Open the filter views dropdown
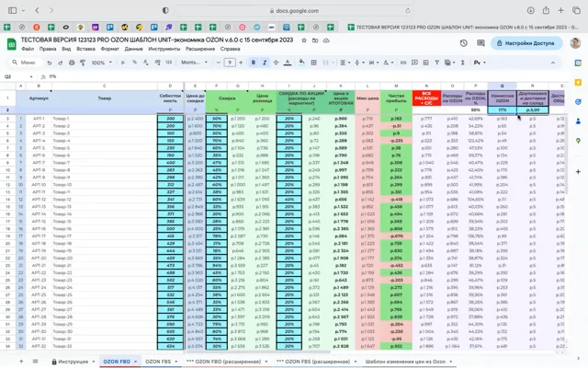The image size is (588, 368). (448, 63)
